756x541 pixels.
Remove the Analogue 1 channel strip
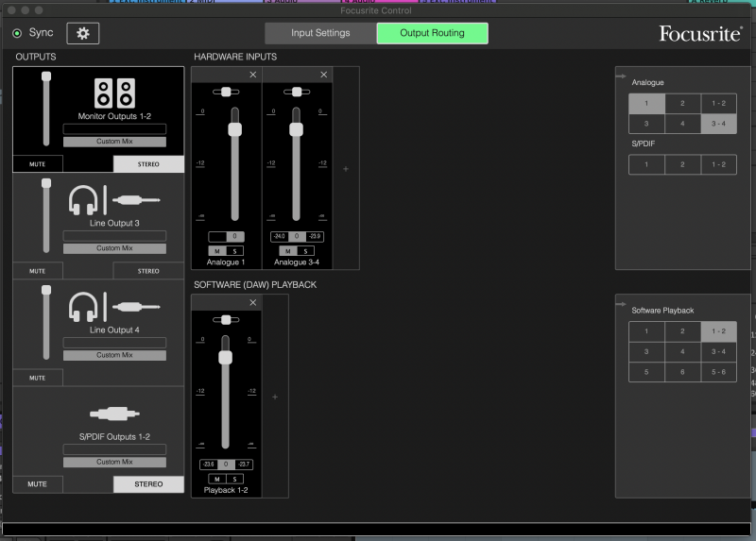252,75
